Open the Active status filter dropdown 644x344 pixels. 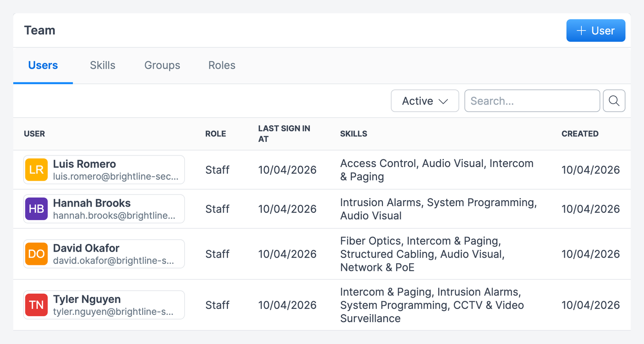425,101
